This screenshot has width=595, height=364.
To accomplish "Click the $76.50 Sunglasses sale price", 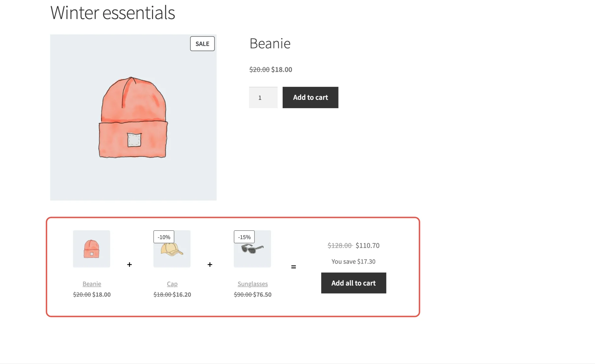I will click(262, 295).
